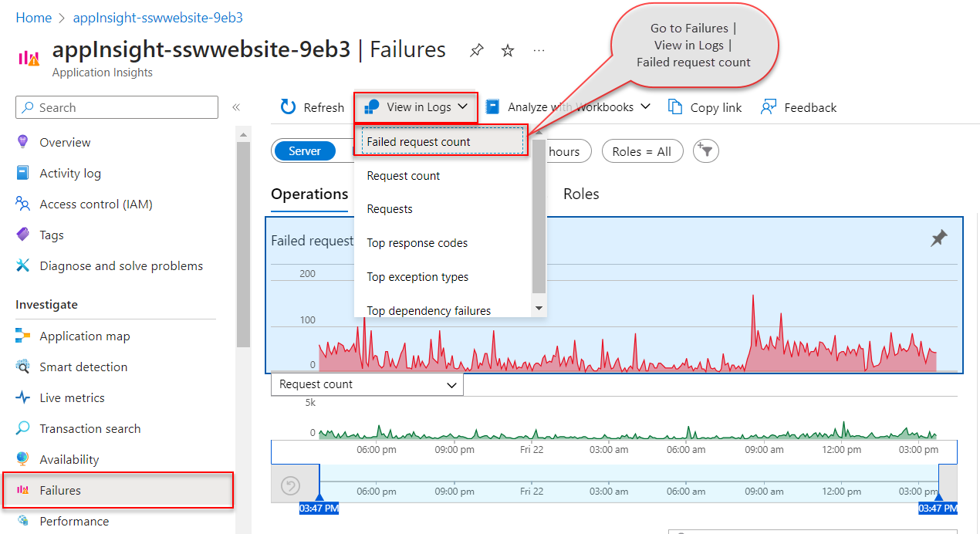Open the Request count chart selector
The image size is (980, 534).
367,384
